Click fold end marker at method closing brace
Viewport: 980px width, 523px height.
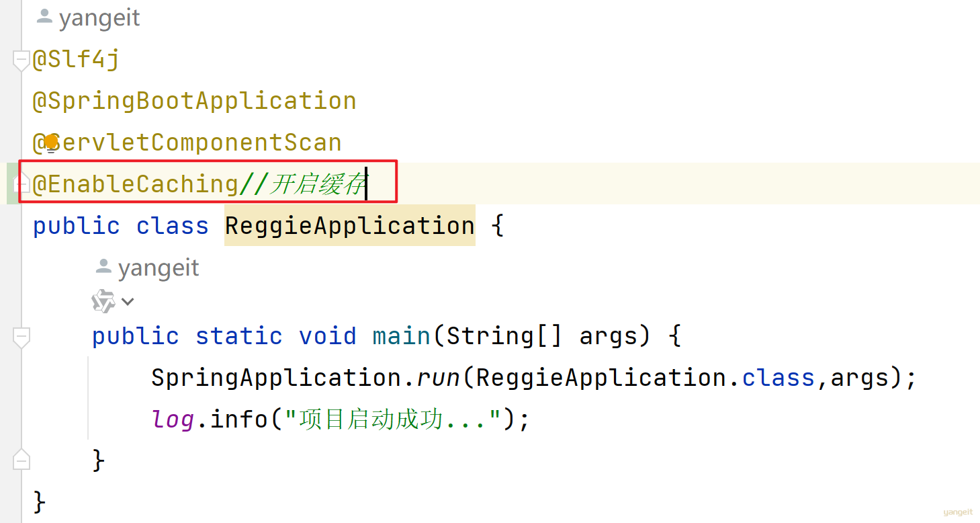(x=21, y=460)
